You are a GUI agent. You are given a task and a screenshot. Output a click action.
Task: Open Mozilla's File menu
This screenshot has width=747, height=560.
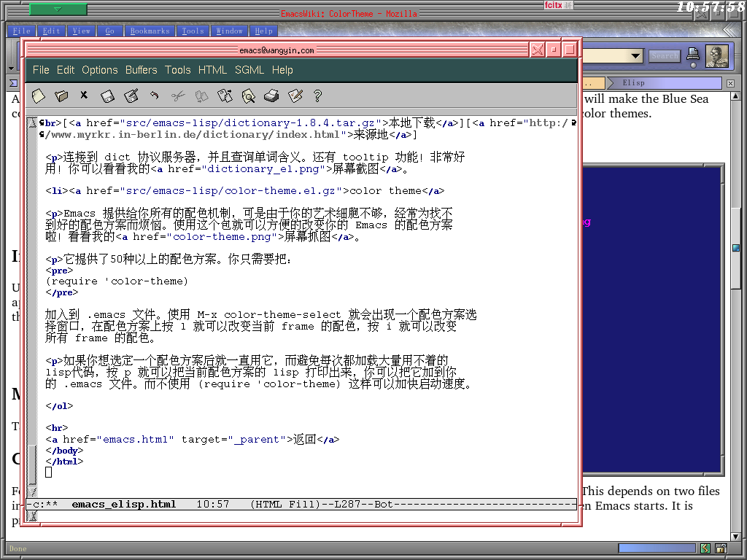pos(22,31)
